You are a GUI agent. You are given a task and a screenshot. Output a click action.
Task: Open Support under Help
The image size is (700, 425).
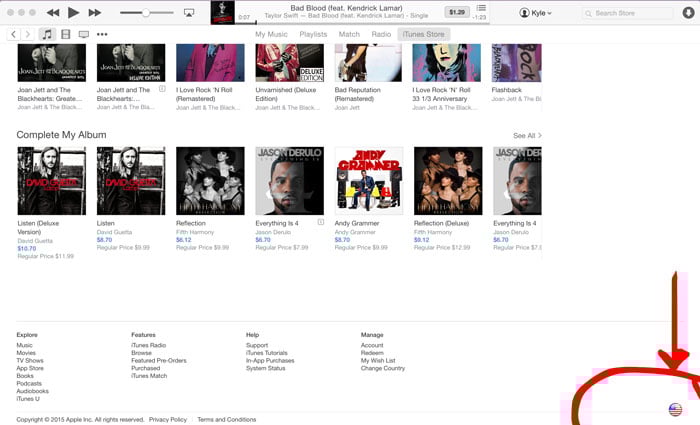[257, 345]
